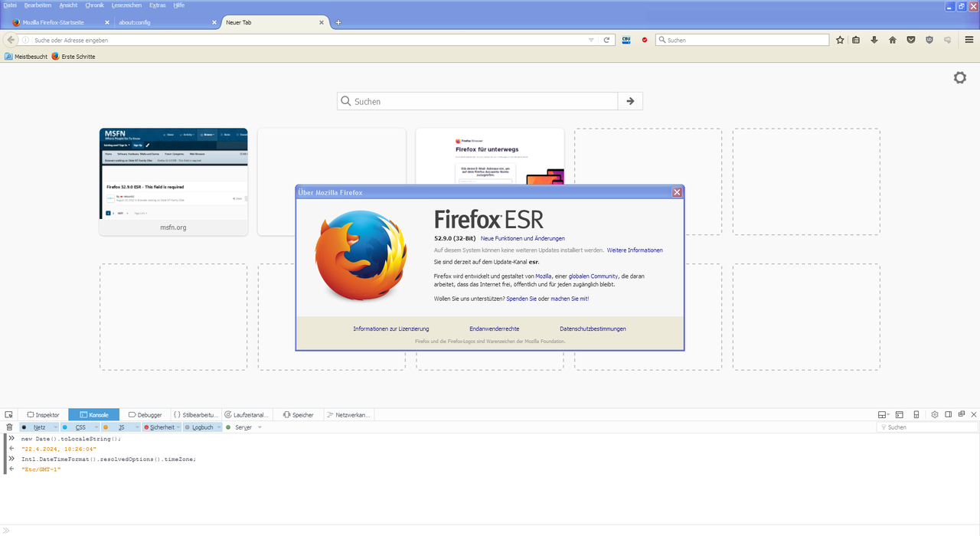
Task: Click the site info icon in address bar
Action: [x=25, y=40]
